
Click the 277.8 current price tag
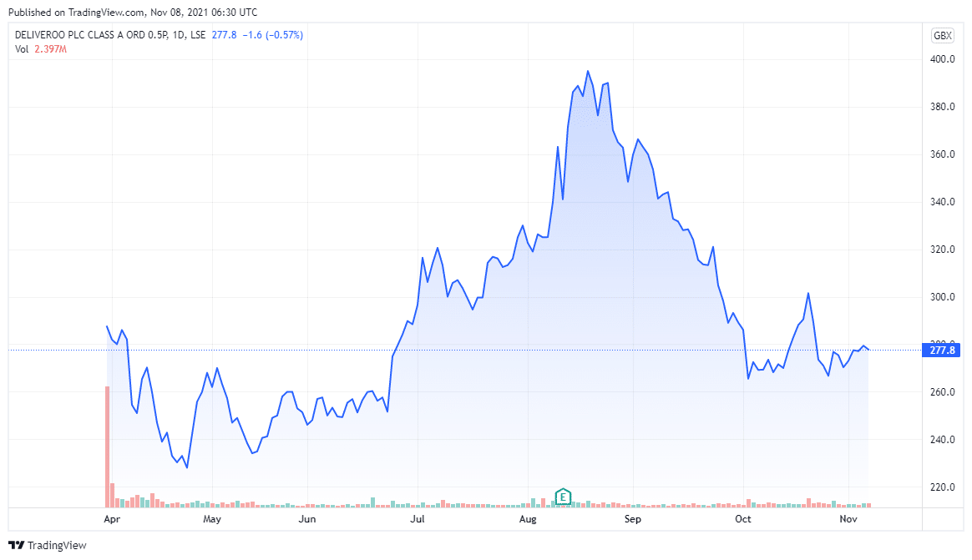click(942, 350)
